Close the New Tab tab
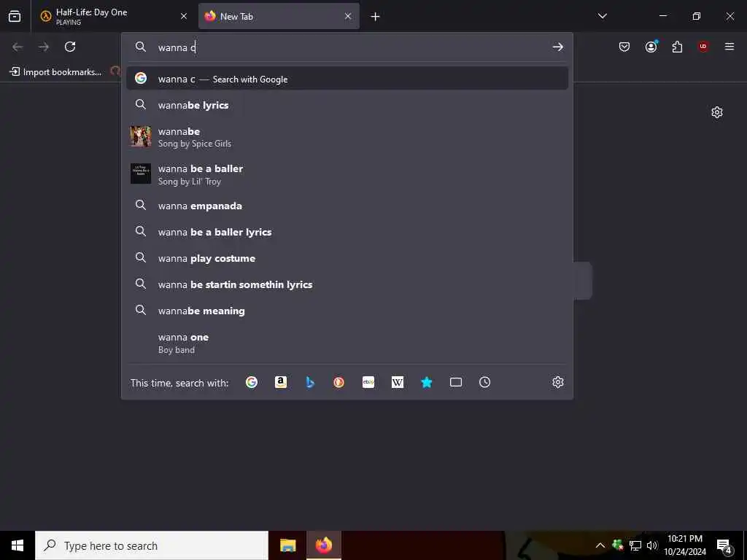 click(x=348, y=16)
